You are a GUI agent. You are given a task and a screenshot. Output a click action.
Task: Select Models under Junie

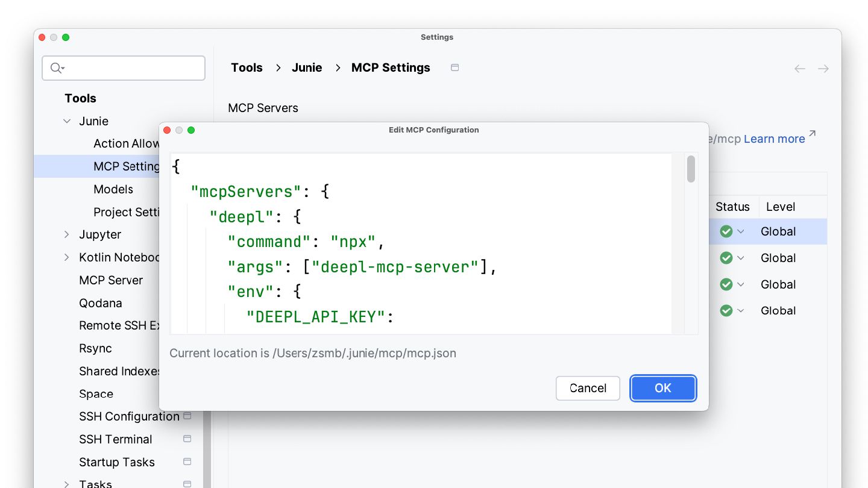[113, 189]
